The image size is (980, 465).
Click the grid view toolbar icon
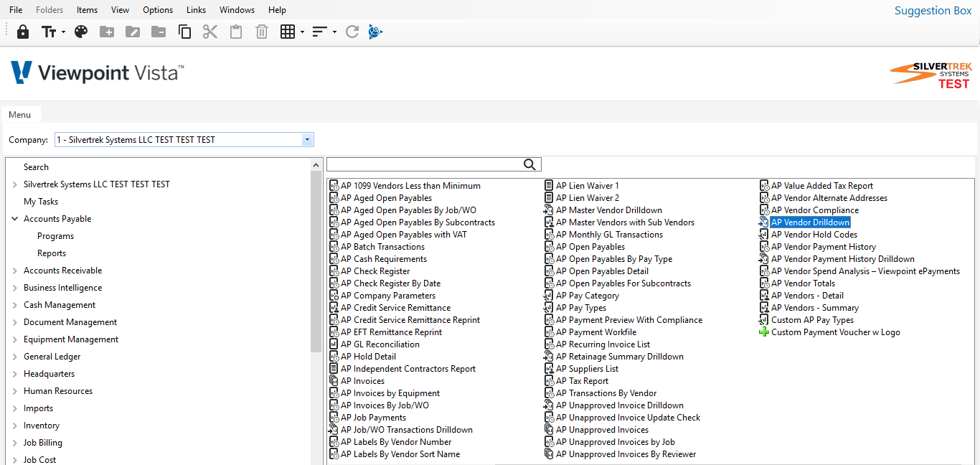click(x=288, y=32)
